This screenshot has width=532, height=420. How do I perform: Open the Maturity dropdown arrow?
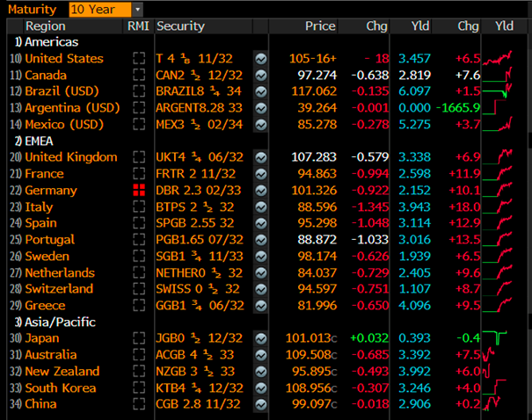coord(137,10)
